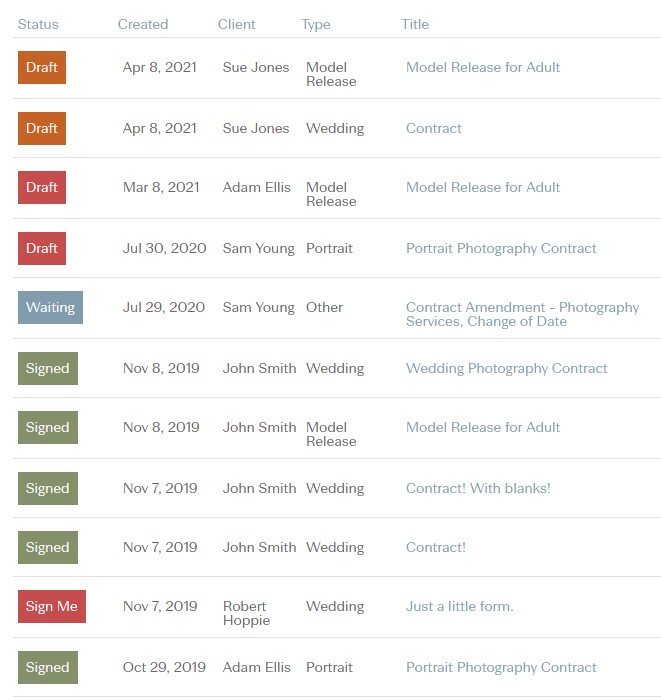Click the Signed badge dated Oct 29, 2019
This screenshot has width=661, height=700.
point(48,667)
